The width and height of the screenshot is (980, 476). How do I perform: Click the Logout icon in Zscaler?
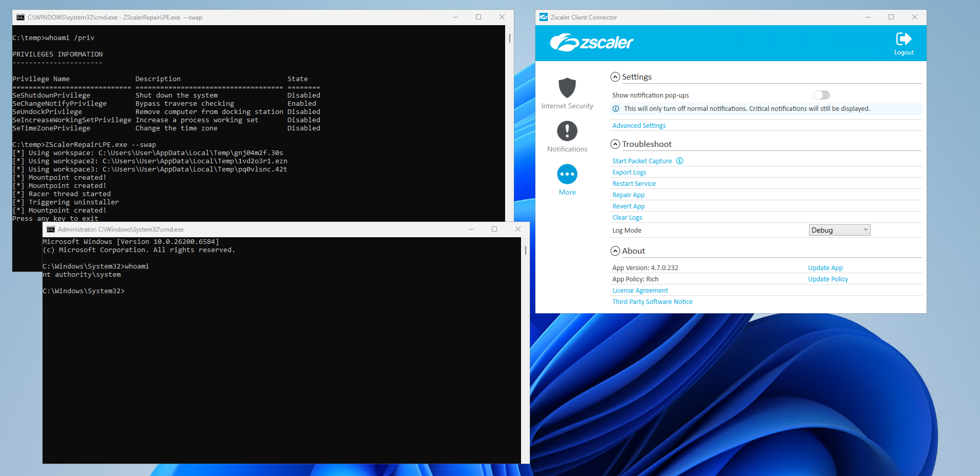point(904,39)
